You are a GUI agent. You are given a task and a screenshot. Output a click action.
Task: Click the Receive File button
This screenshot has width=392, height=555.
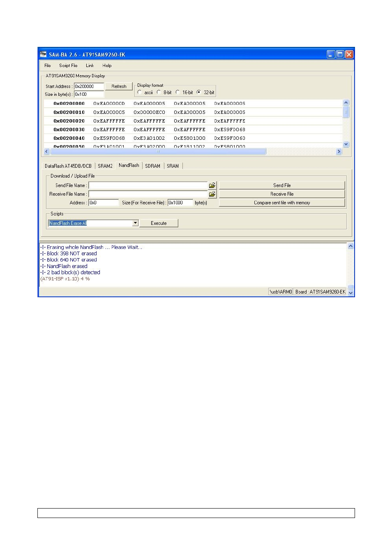282,194
